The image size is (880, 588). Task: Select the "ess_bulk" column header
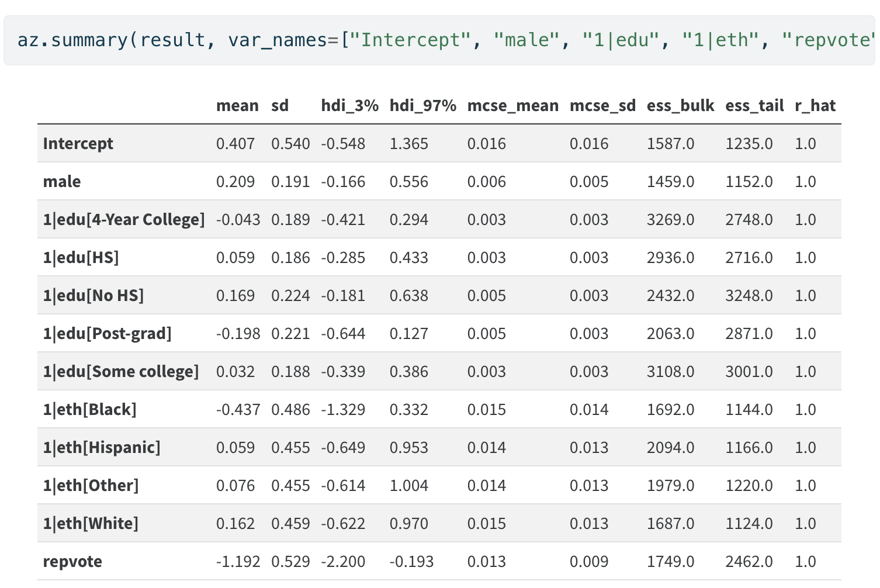click(680, 106)
